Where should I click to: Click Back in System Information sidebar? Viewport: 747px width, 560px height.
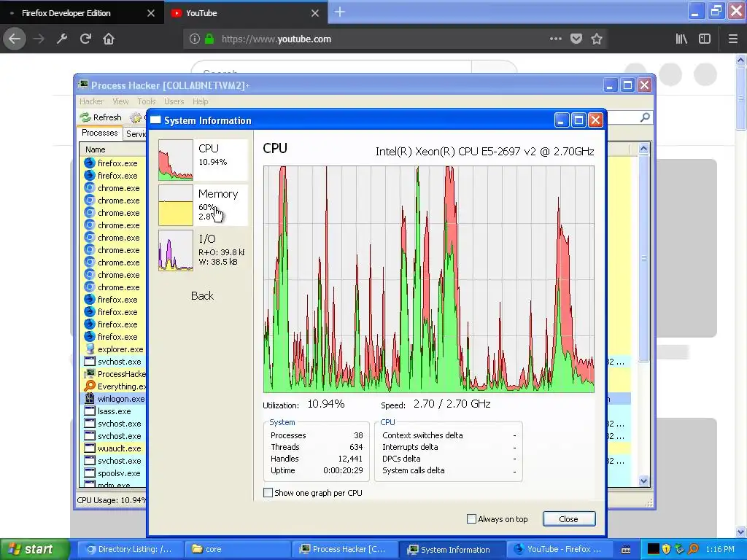(x=203, y=296)
